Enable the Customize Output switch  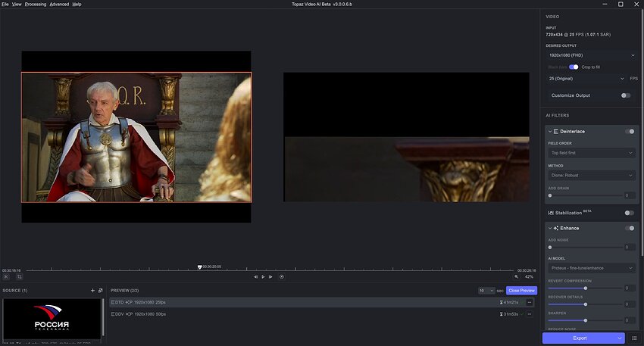pos(626,95)
